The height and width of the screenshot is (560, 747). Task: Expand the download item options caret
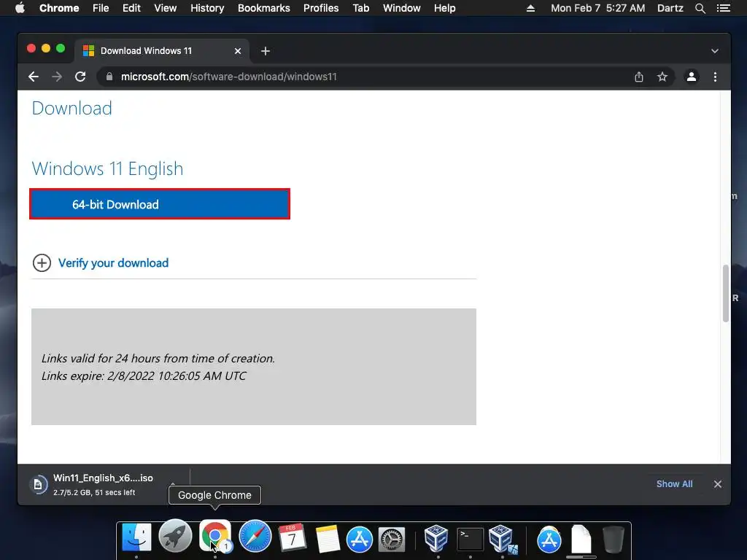172,484
